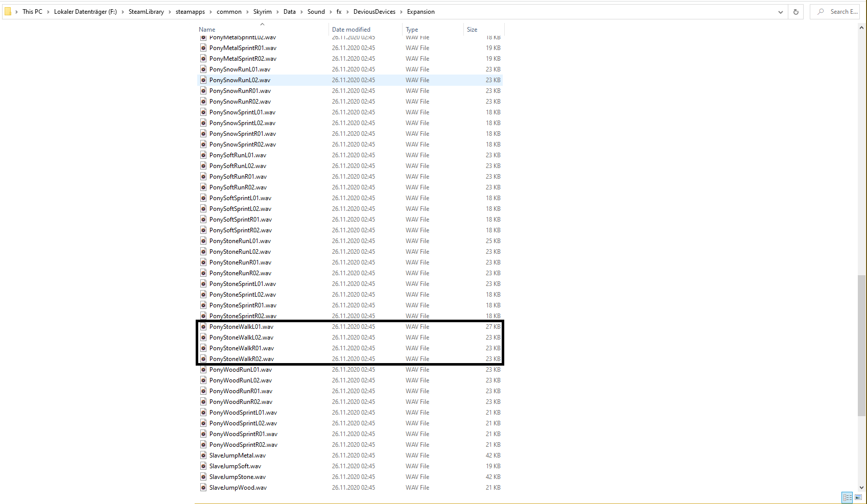This screenshot has height=504, width=867.
Task: Navigate to fx breadcrumb folder
Action: (339, 12)
